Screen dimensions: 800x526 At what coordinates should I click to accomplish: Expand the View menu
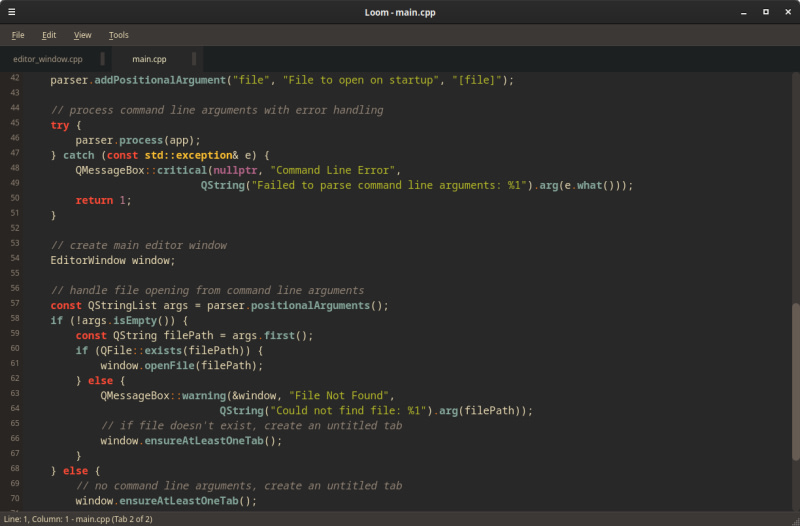(82, 35)
